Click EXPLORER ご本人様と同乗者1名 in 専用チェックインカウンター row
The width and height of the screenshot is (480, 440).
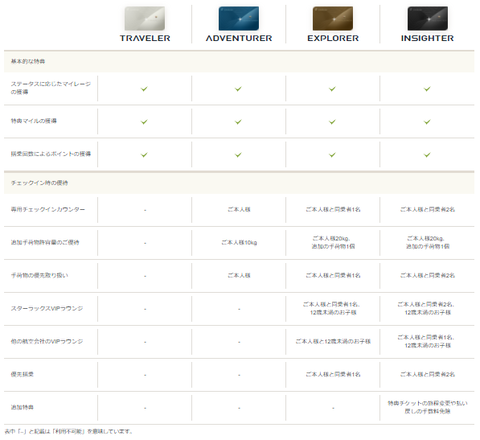click(x=333, y=209)
